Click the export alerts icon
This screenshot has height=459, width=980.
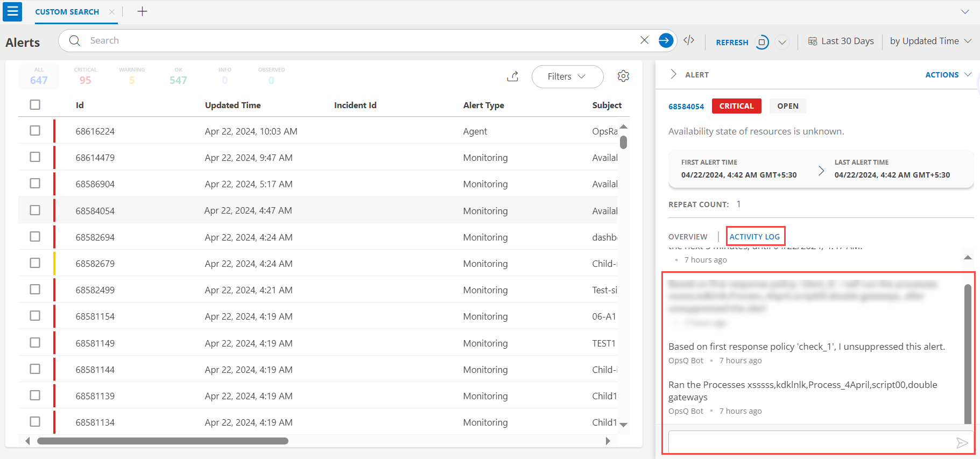(513, 76)
